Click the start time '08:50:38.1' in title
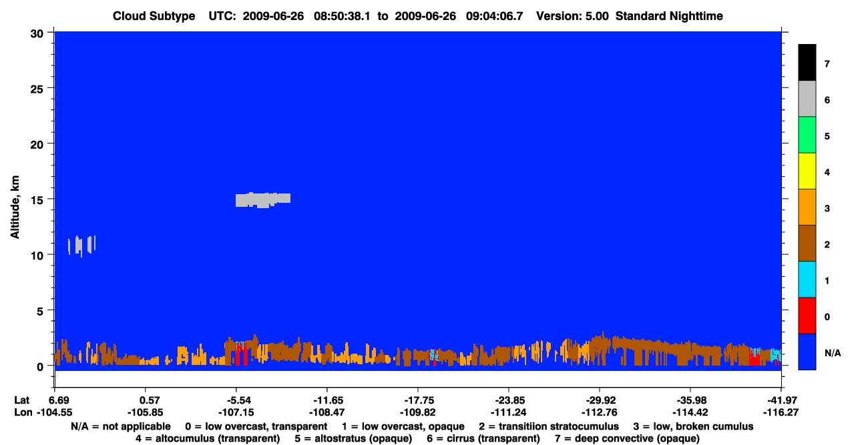The width and height of the screenshot is (868, 445). pos(342,16)
